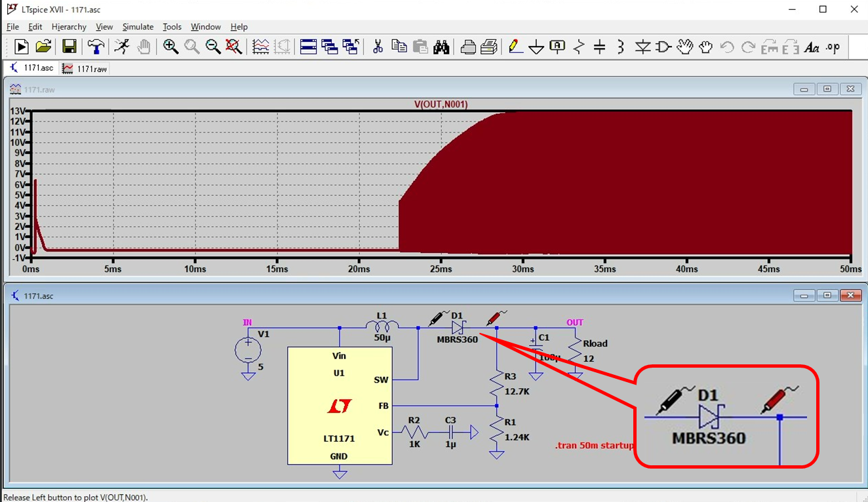Place a diode from the toolbar
Image resolution: width=868 pixels, height=502 pixels.
642,47
